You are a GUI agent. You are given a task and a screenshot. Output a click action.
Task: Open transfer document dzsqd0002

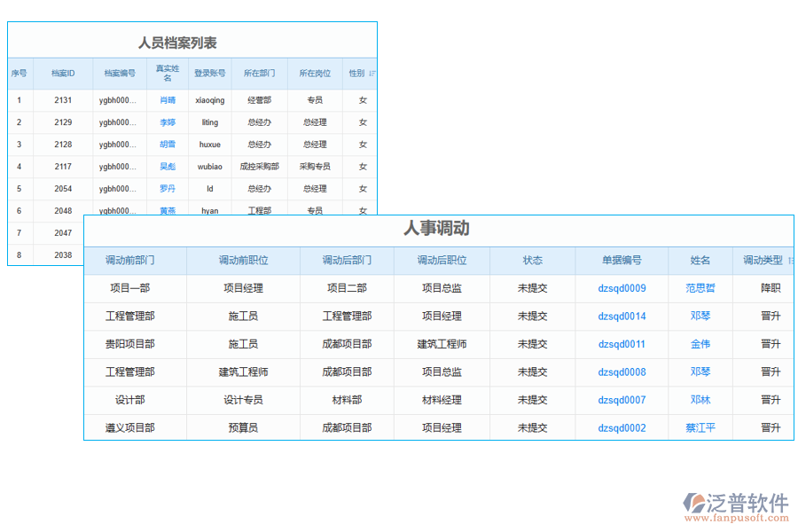point(622,427)
